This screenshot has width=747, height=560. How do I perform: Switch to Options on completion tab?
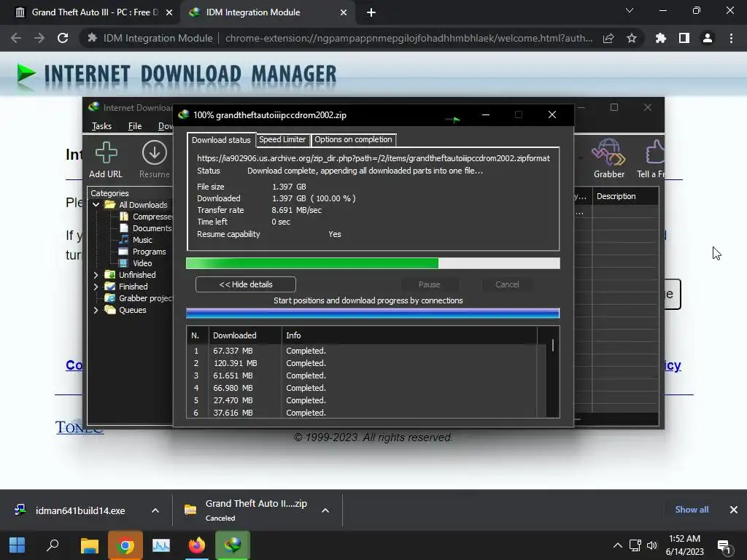[x=353, y=139]
